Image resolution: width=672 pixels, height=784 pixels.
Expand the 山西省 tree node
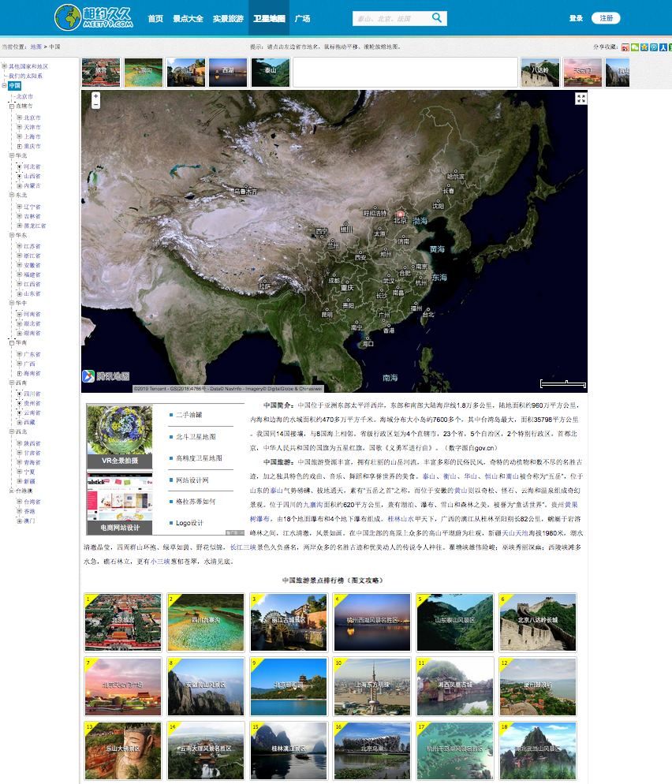[x=20, y=176]
